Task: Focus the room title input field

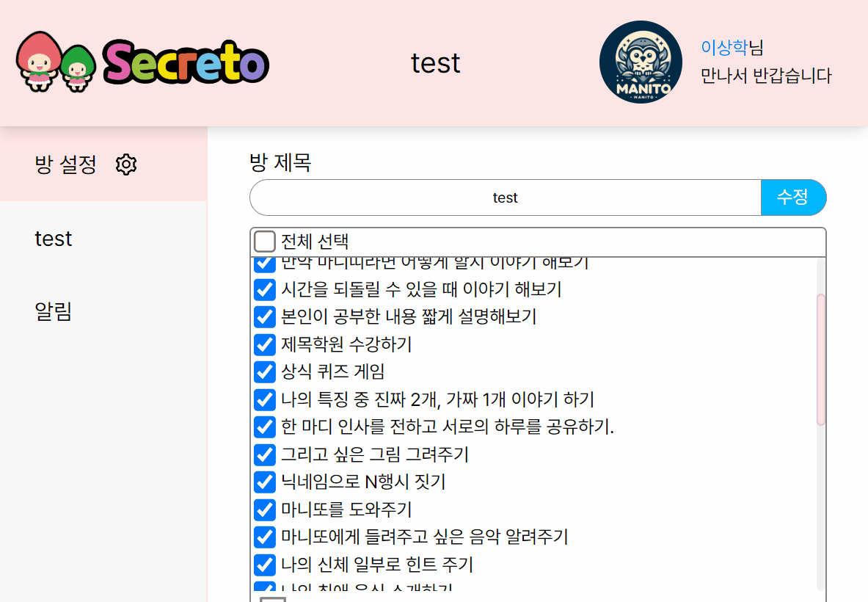Action: (x=506, y=197)
